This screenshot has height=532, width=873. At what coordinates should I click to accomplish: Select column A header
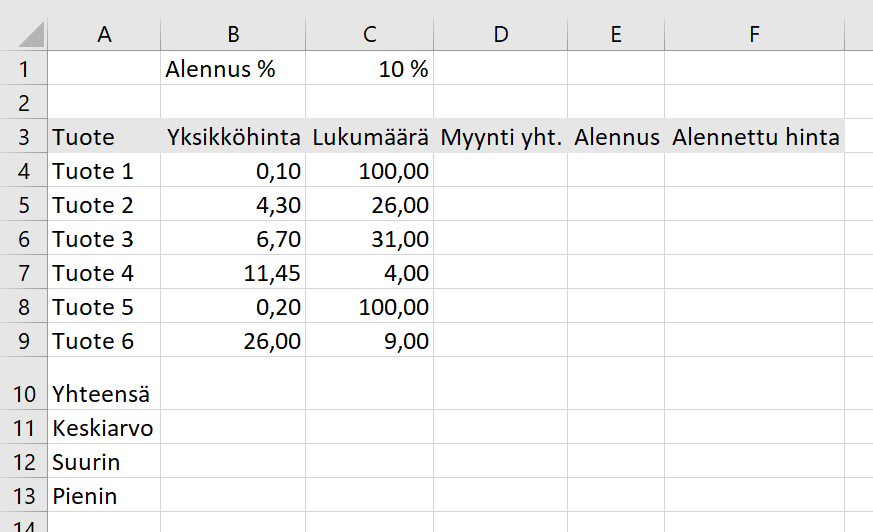point(104,34)
